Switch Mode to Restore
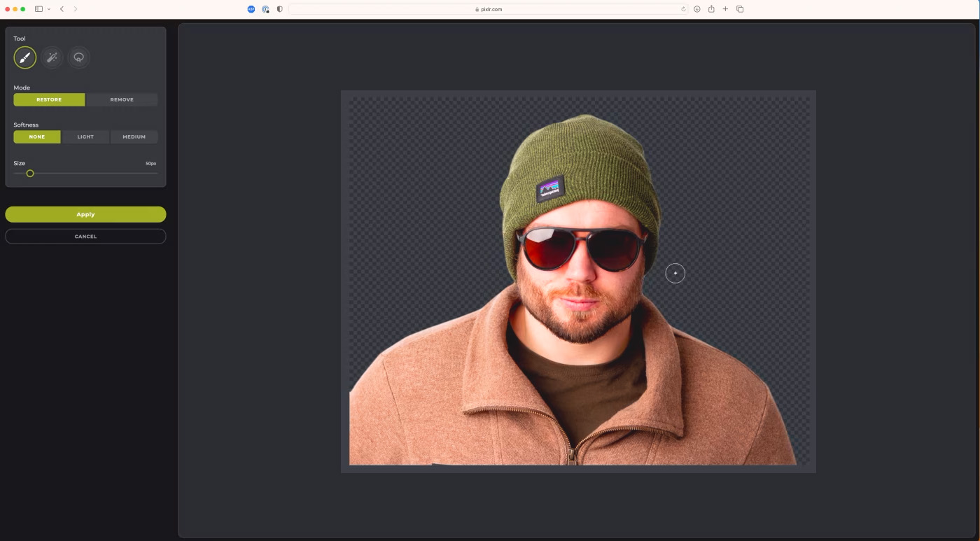This screenshot has height=541, width=980. pos(49,99)
